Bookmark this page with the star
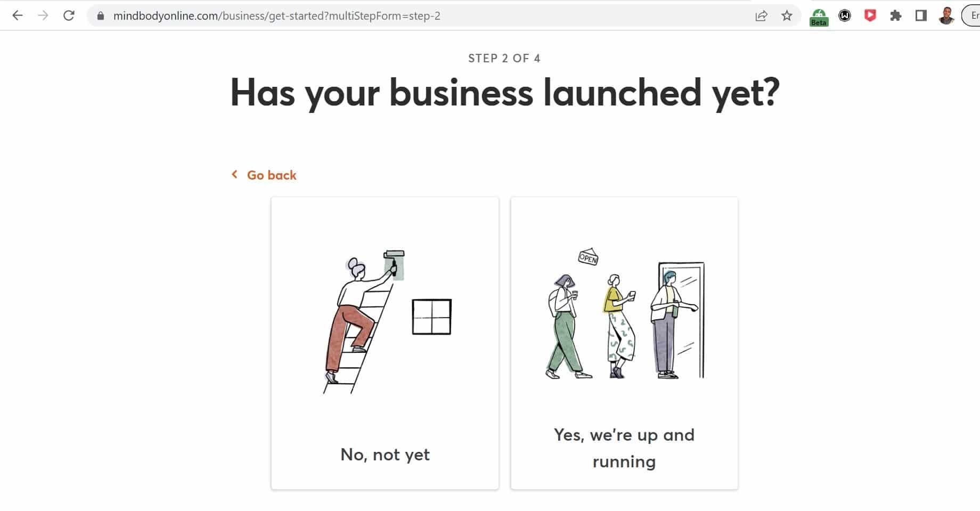This screenshot has height=511, width=980. pyautogui.click(x=787, y=16)
